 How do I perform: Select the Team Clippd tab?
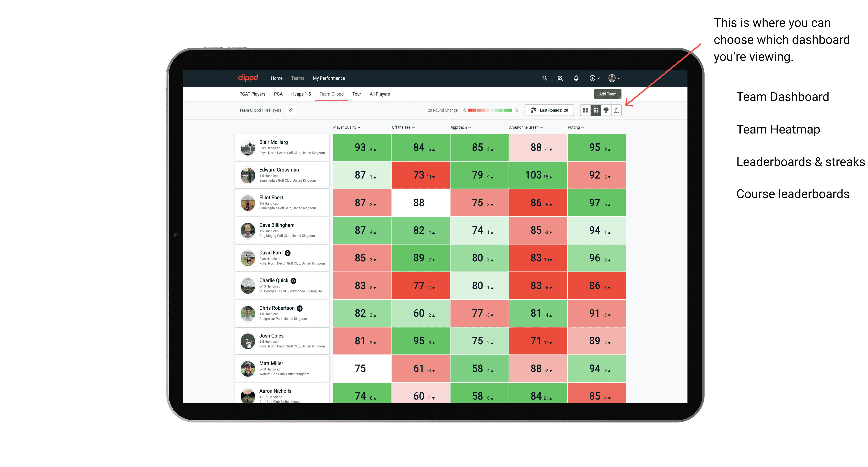coord(332,93)
